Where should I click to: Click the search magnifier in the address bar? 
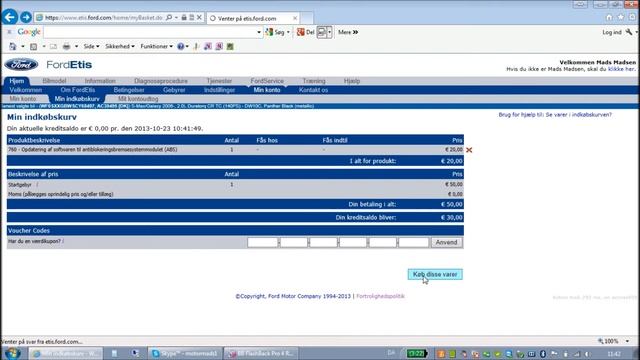coord(169,18)
